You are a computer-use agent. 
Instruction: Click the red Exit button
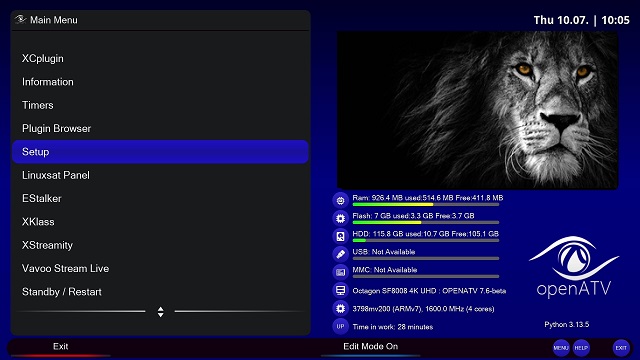click(x=60, y=347)
